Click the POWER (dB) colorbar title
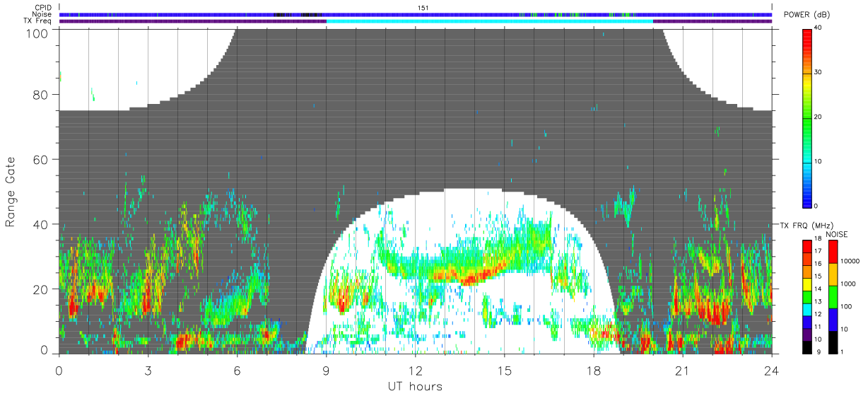Viewport: 868px width, 401px height. coord(806,15)
